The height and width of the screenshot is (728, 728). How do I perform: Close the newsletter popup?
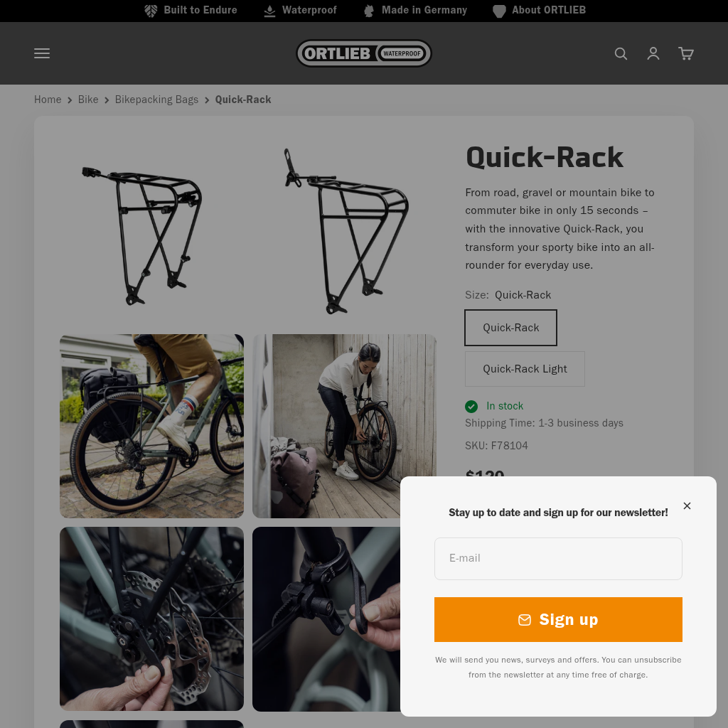pyautogui.click(x=687, y=506)
